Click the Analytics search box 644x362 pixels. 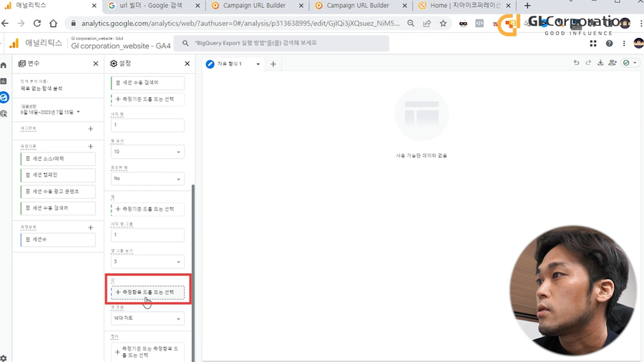(281, 43)
